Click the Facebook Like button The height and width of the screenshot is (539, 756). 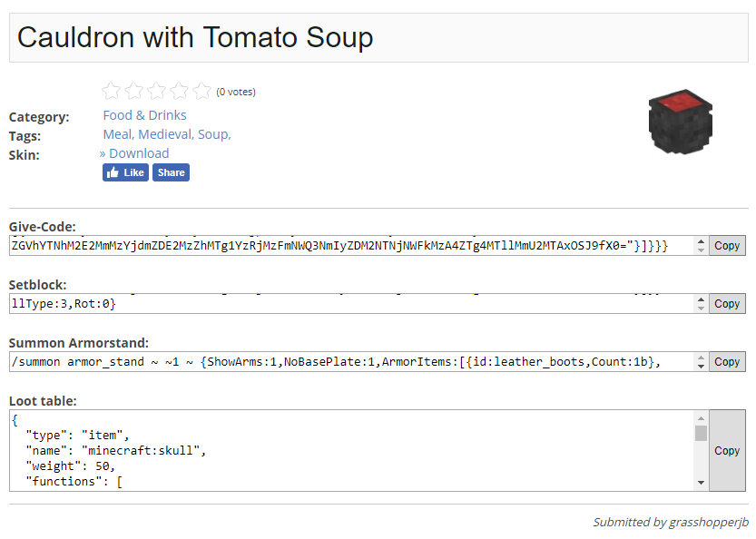[x=125, y=172]
